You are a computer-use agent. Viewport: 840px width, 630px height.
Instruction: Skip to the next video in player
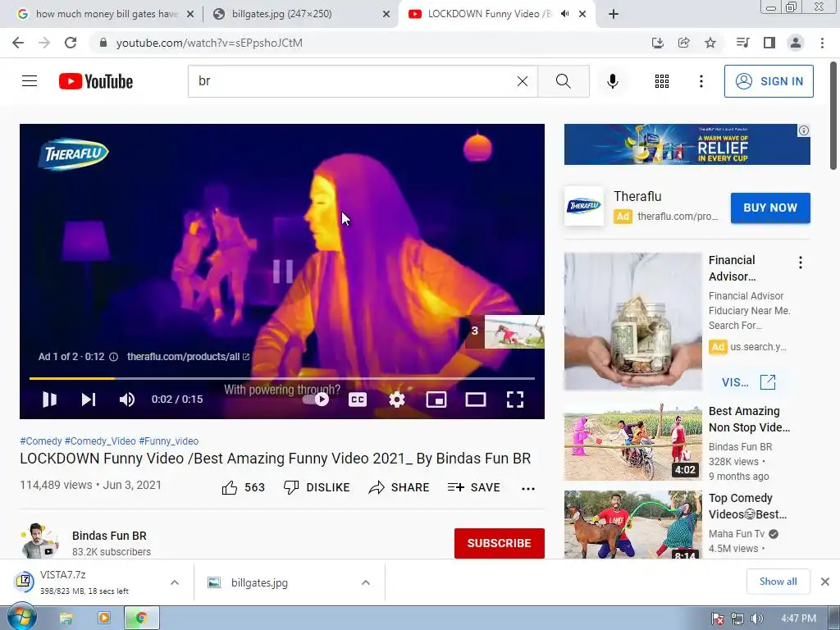click(89, 399)
